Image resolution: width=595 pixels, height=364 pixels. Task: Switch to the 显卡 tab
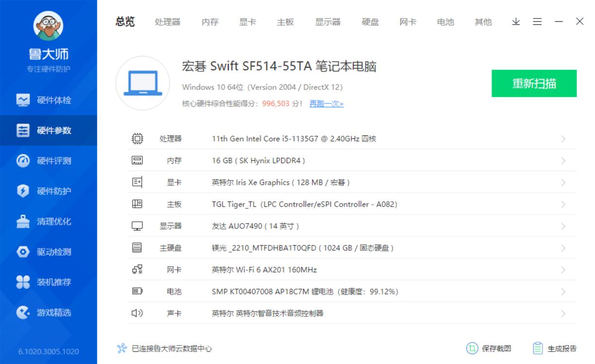(x=249, y=22)
